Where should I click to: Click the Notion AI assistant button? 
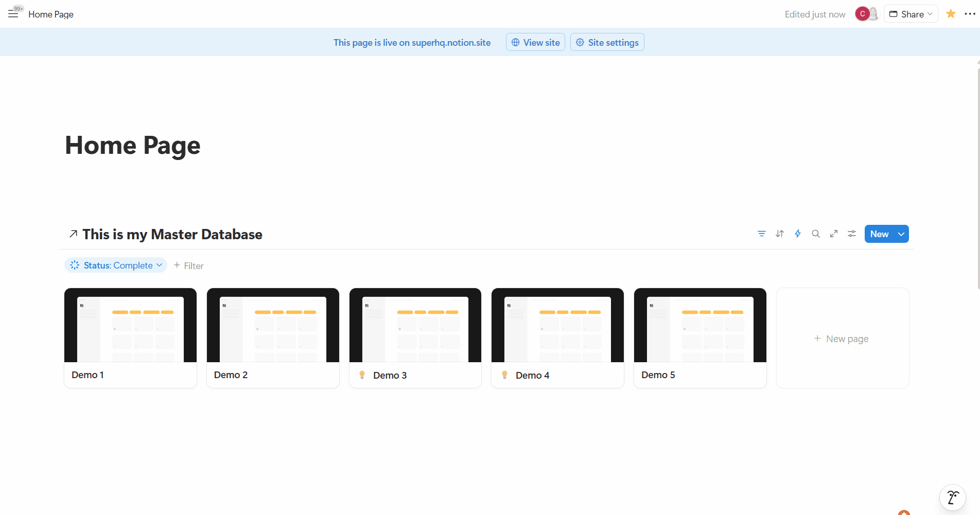pyautogui.click(x=953, y=498)
